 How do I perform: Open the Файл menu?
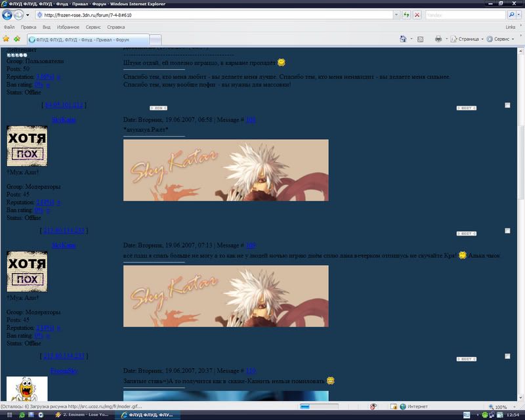click(9, 27)
